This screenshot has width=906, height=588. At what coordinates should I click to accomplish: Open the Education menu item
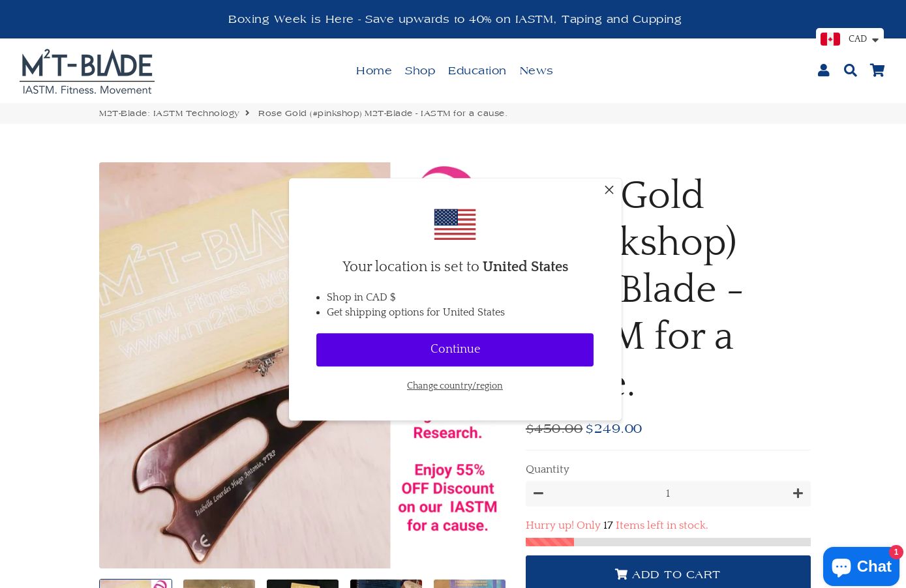click(477, 70)
